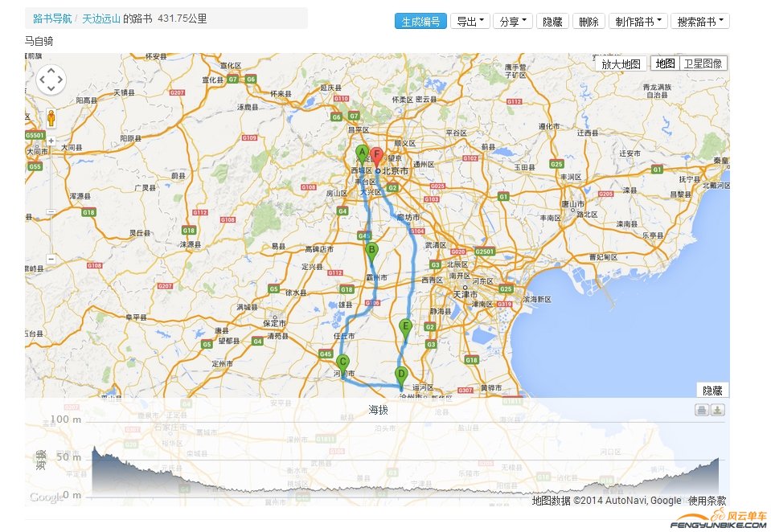Select the 地图 map view tab

tap(665, 63)
